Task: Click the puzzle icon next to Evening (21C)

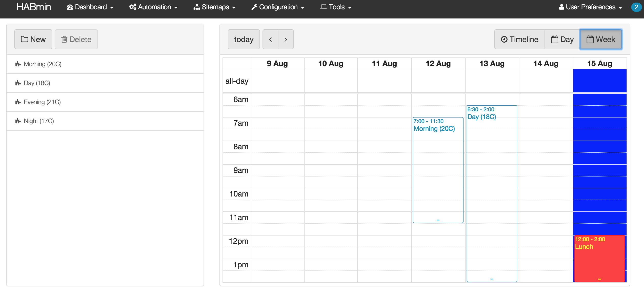Action: point(18,102)
